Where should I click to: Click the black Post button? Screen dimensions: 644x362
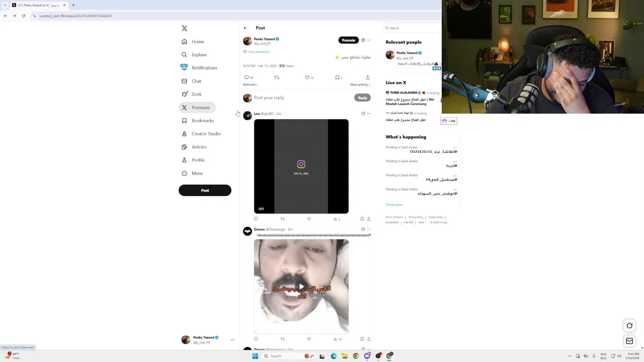(205, 191)
